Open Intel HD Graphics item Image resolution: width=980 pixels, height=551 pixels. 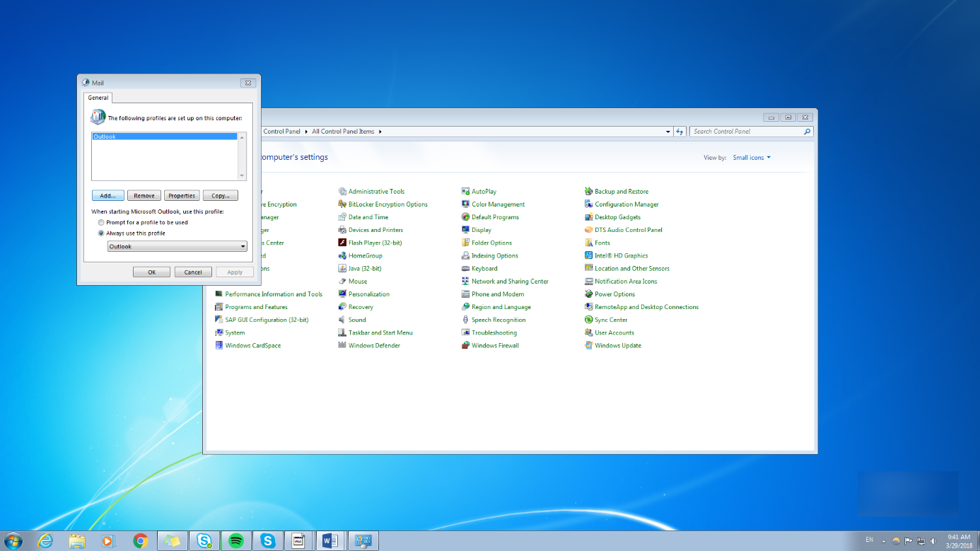tap(616, 256)
